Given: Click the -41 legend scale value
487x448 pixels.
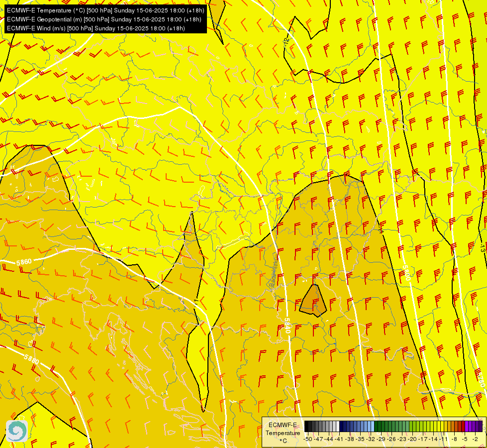Looking at the screenshot, I should pos(339,439).
